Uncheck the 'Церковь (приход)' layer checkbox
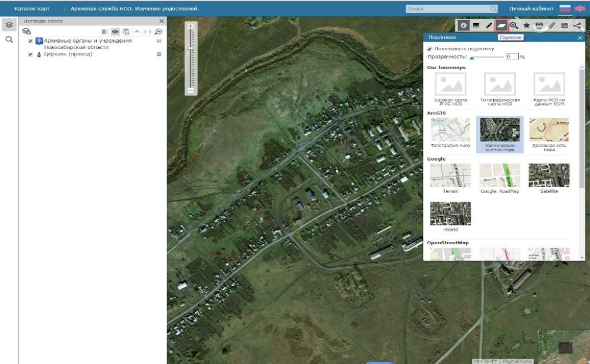The height and width of the screenshot is (364, 590). click(30, 54)
